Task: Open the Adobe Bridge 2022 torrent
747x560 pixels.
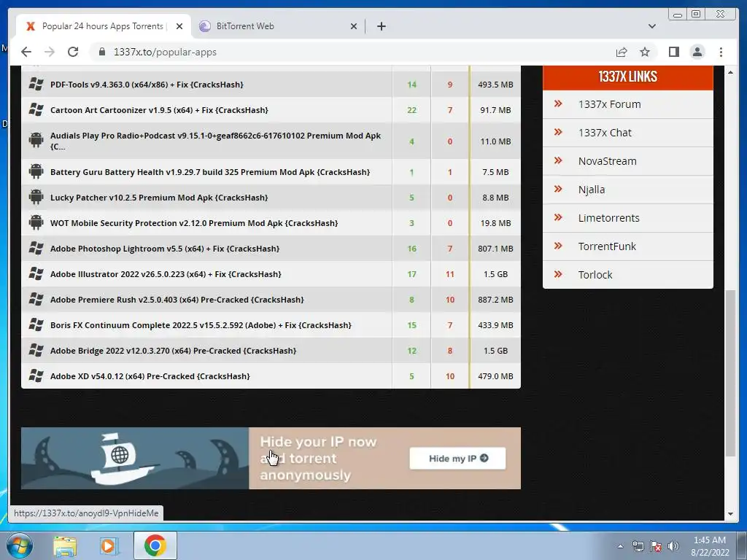Action: (x=173, y=351)
